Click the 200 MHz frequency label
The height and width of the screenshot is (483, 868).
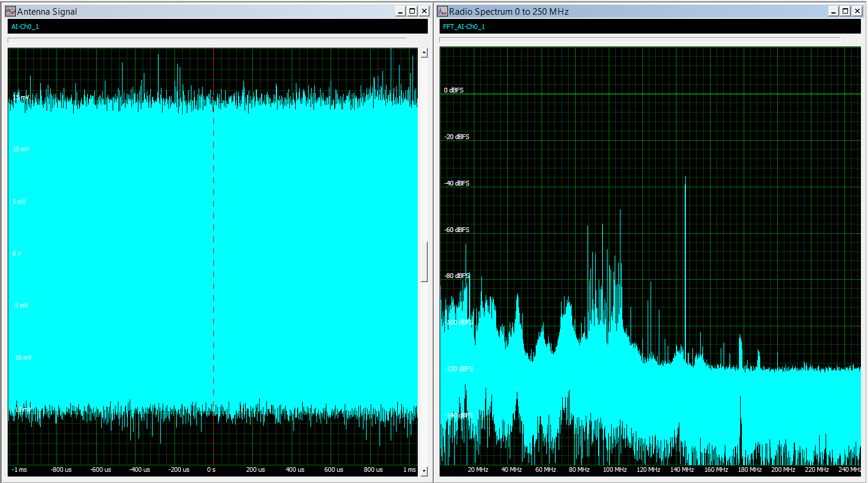coord(783,469)
